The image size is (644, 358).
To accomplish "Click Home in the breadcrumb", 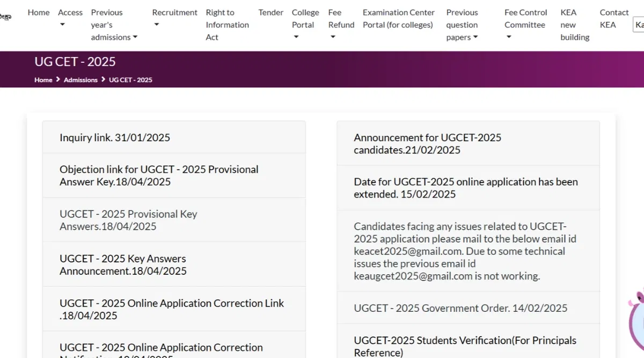I will pos(43,80).
